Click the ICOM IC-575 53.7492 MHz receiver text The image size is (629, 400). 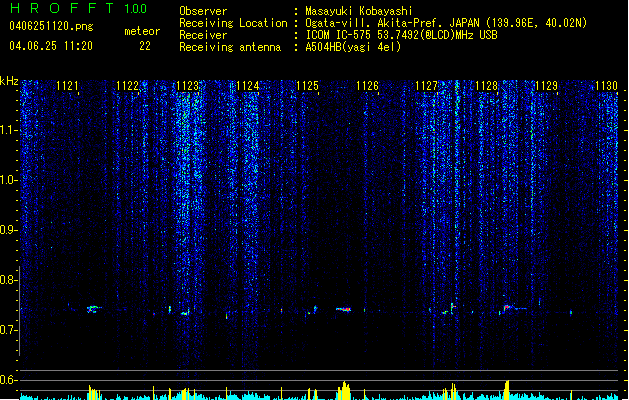click(402, 35)
